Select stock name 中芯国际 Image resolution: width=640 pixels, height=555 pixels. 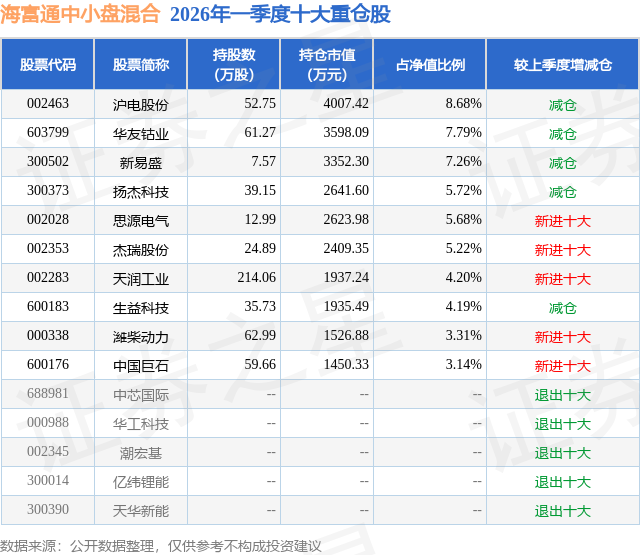pyautogui.click(x=141, y=395)
